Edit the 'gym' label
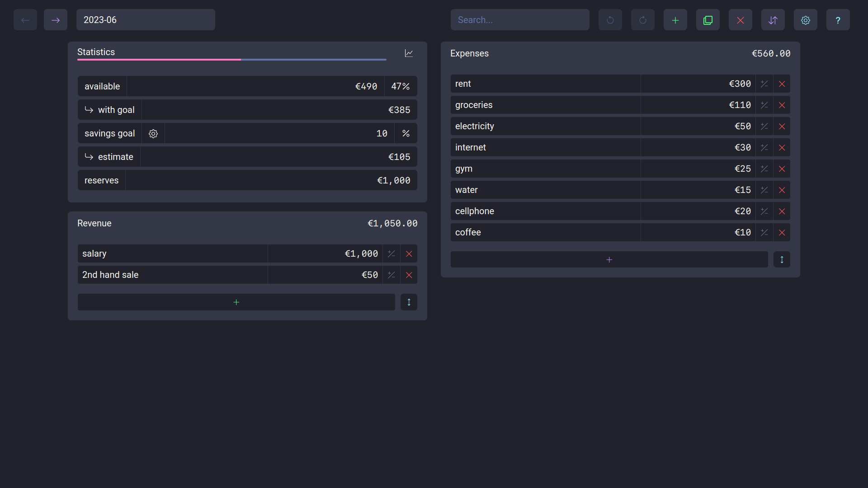Viewport: 868px width, 488px height. click(x=546, y=169)
